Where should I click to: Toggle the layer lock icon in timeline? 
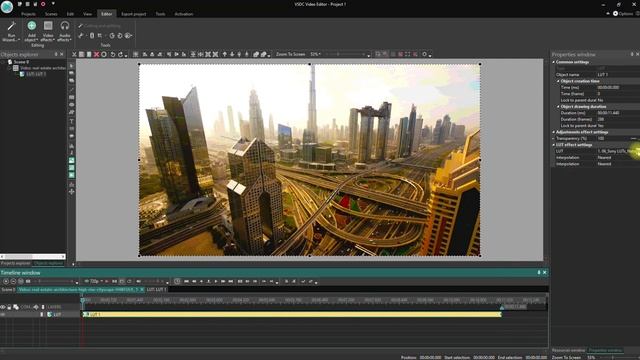[x=9, y=307]
